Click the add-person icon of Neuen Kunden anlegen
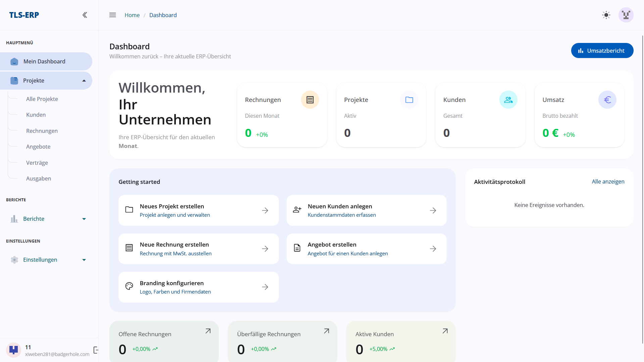644x362 pixels. pyautogui.click(x=297, y=210)
